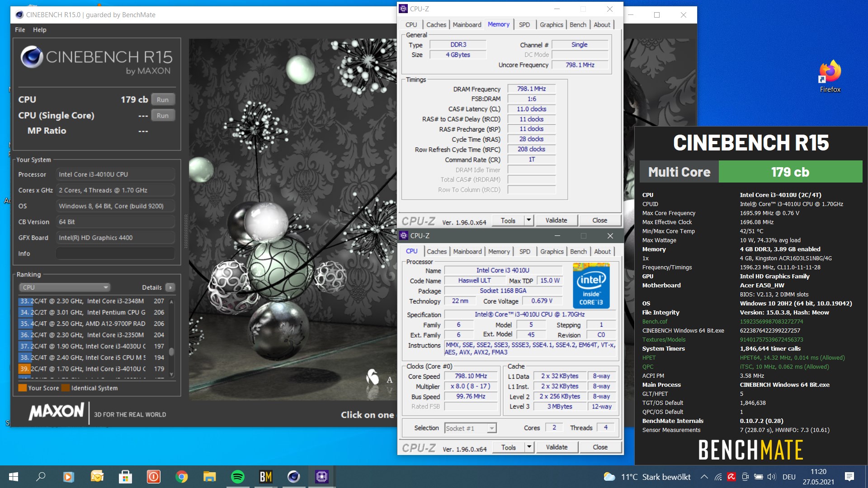Open Caches tab in lower CPU-Z window

437,252
